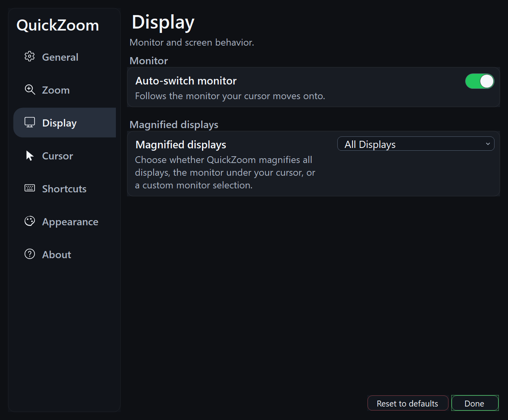Screen dimensions: 508x420
Task: Click the Reset to defaults button
Action: point(408,403)
